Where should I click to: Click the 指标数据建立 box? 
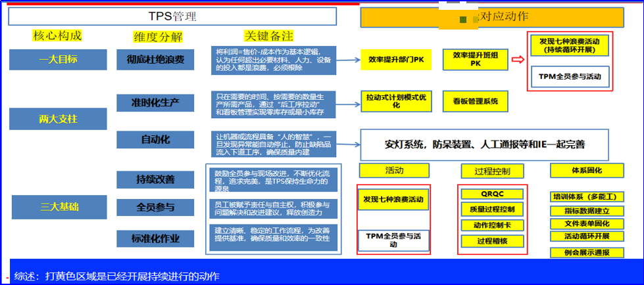point(587,211)
